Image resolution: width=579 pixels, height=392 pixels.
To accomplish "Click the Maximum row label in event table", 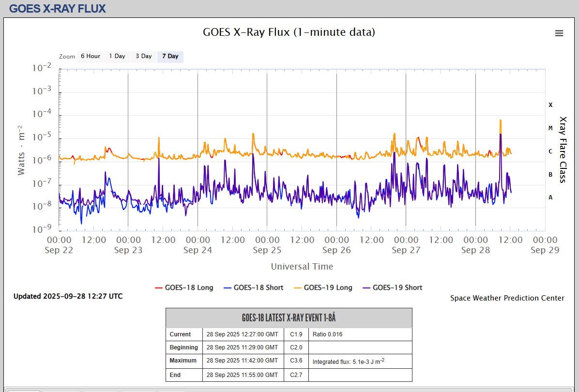I will [x=183, y=361].
